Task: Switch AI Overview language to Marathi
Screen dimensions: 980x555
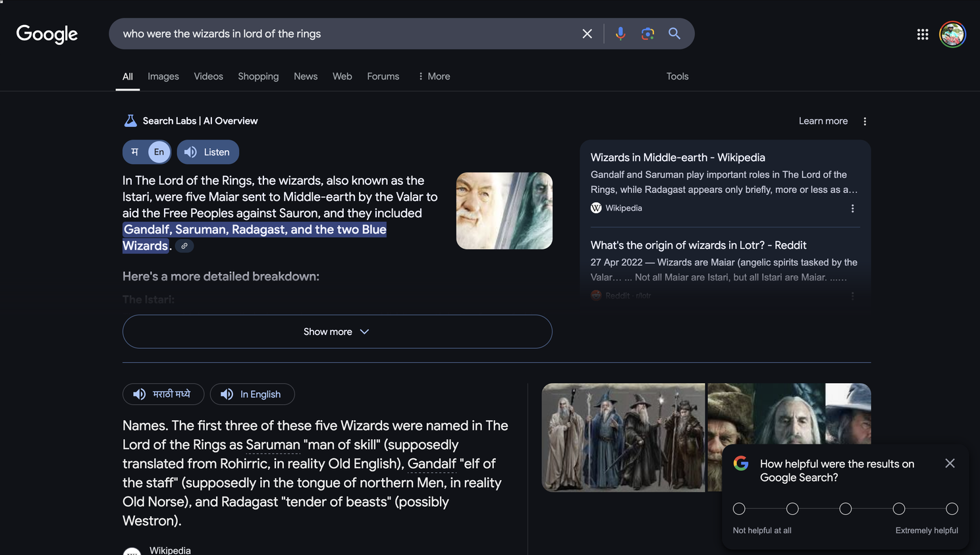Action: [135, 152]
